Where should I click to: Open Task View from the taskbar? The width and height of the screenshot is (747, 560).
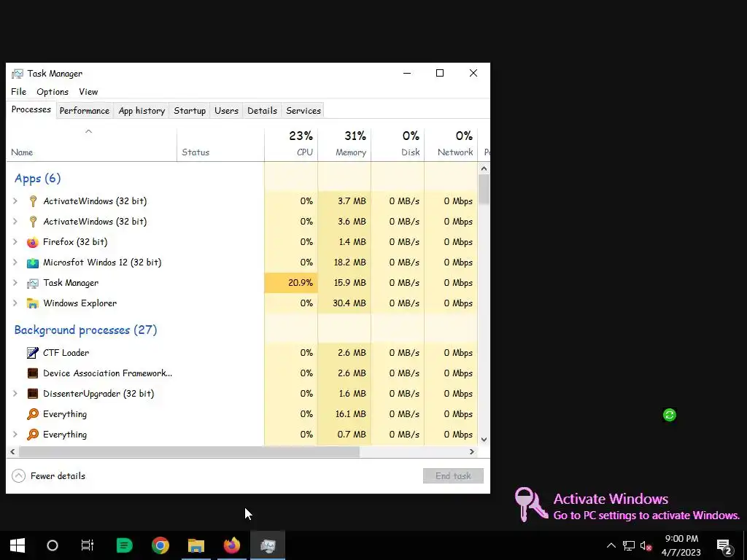88,545
